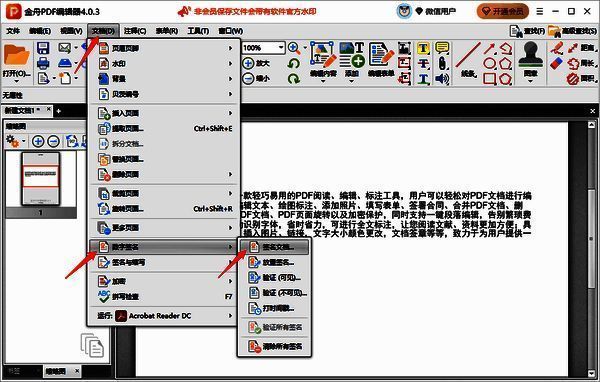This screenshot has width=600, height=382.
Task: Click the Save floppy disk icon
Action: [x=43, y=48]
